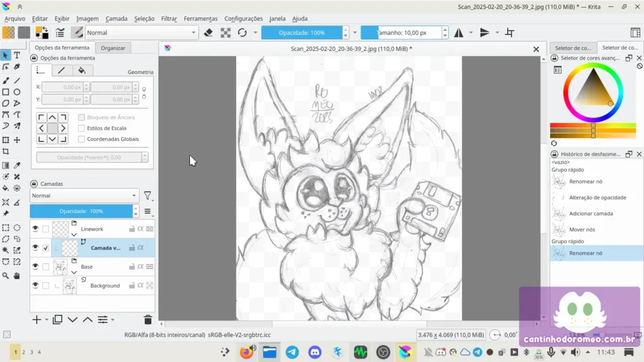Reload the original brush preset
The height and width of the screenshot is (362, 644).
point(242,33)
